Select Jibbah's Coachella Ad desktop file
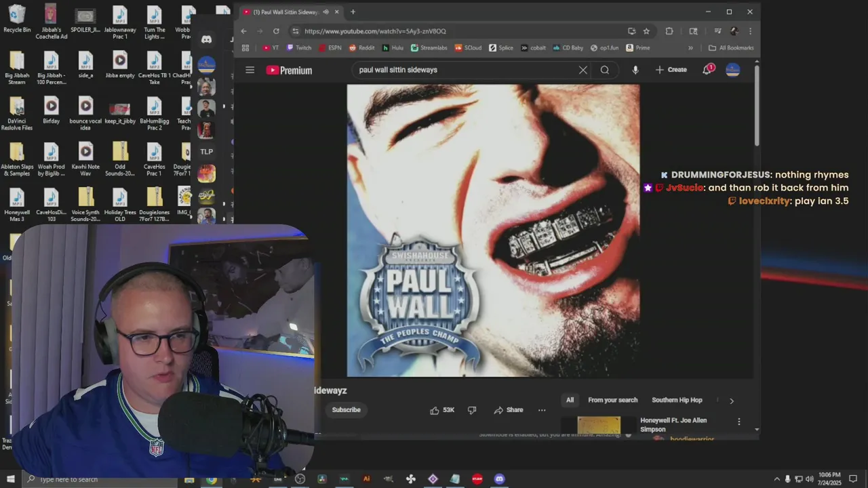868x488 pixels. point(52,22)
